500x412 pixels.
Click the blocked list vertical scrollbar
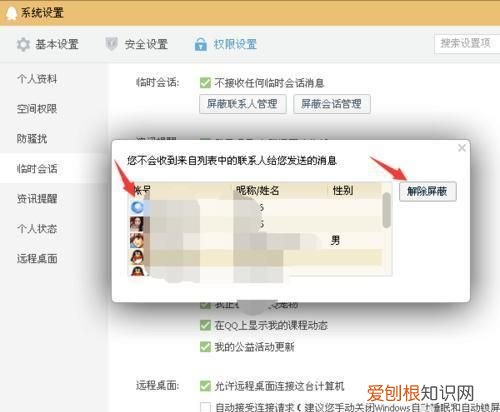[x=387, y=210]
